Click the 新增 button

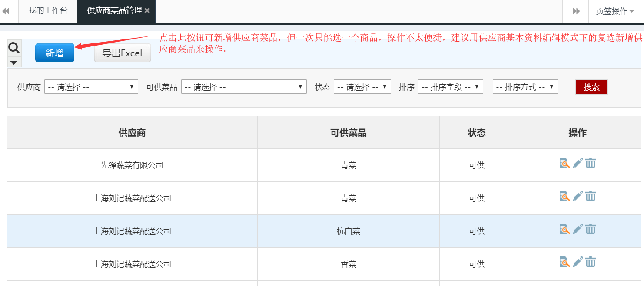(55, 53)
